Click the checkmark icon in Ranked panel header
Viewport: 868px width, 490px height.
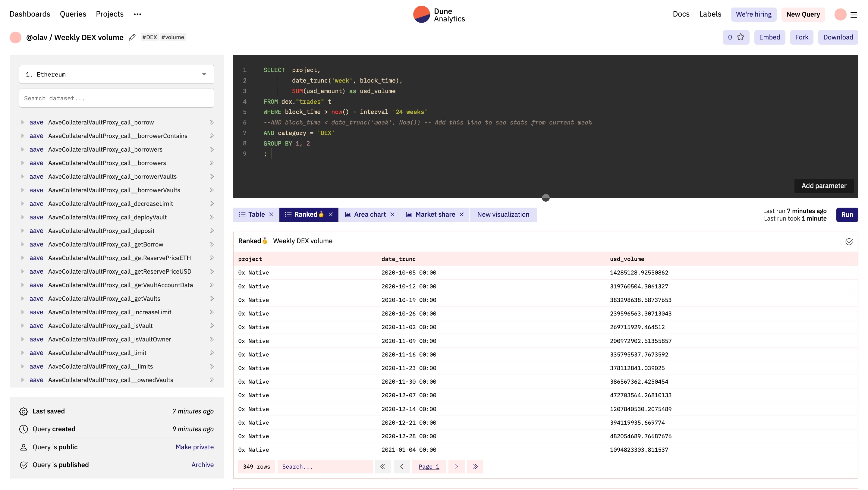point(849,242)
